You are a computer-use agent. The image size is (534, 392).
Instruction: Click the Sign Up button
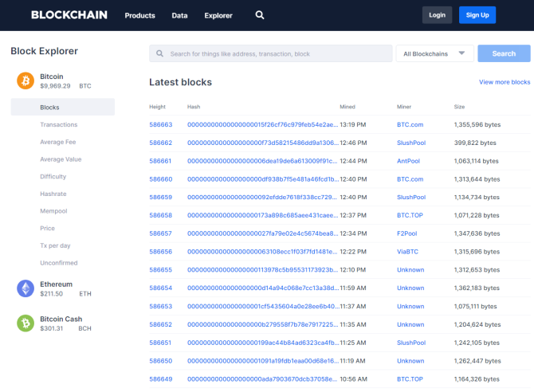pyautogui.click(x=477, y=15)
